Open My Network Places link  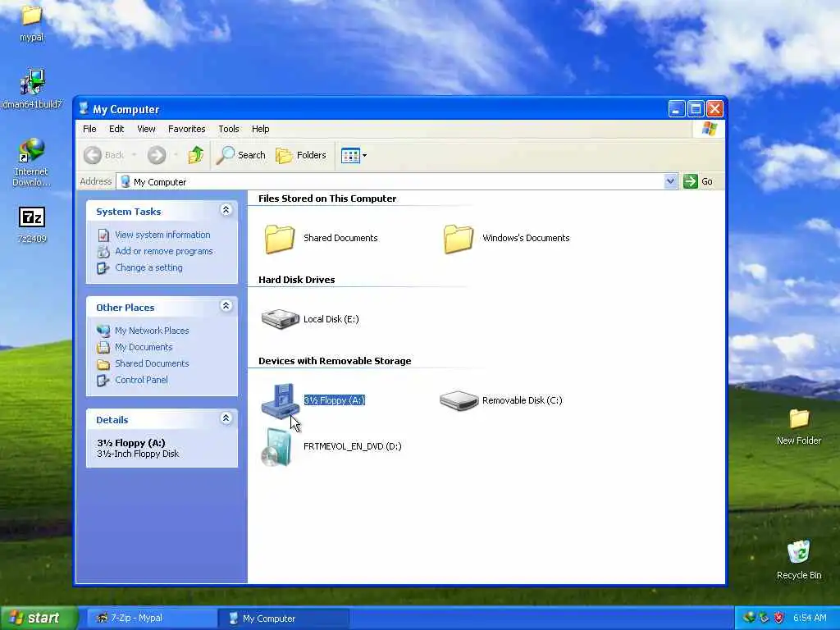[152, 331]
